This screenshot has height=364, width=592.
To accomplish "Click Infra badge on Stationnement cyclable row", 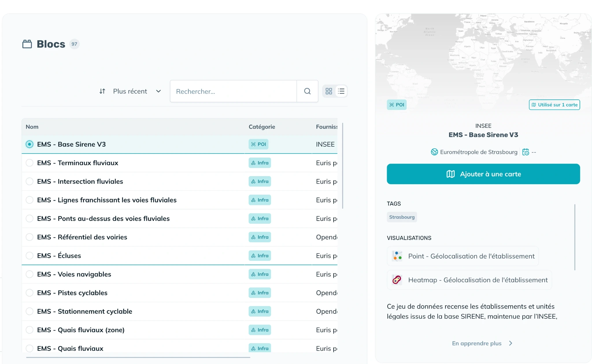I will (260, 311).
